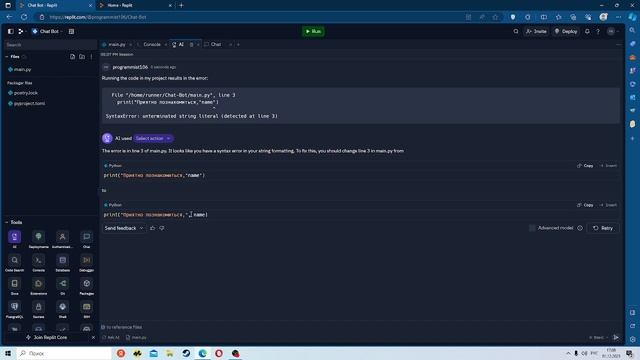
Task: Open the Shell tool
Action: [62, 309]
